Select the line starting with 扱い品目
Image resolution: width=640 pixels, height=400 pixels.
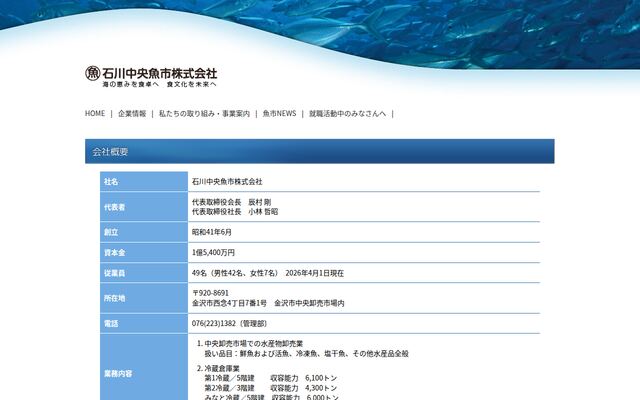[x=307, y=354]
